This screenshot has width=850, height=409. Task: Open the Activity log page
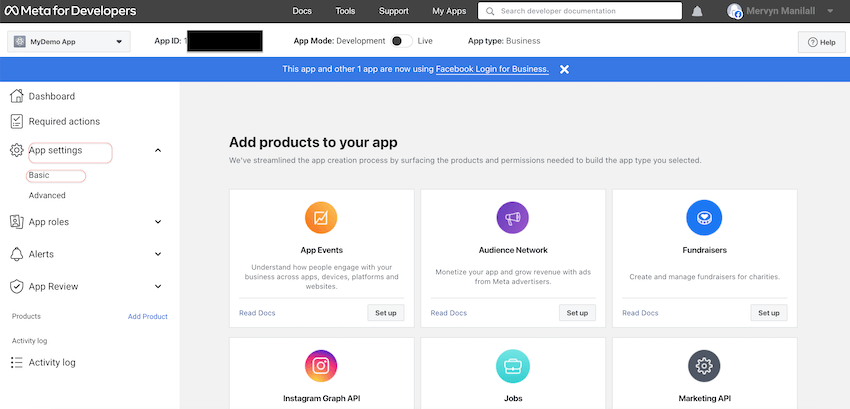[x=52, y=362]
